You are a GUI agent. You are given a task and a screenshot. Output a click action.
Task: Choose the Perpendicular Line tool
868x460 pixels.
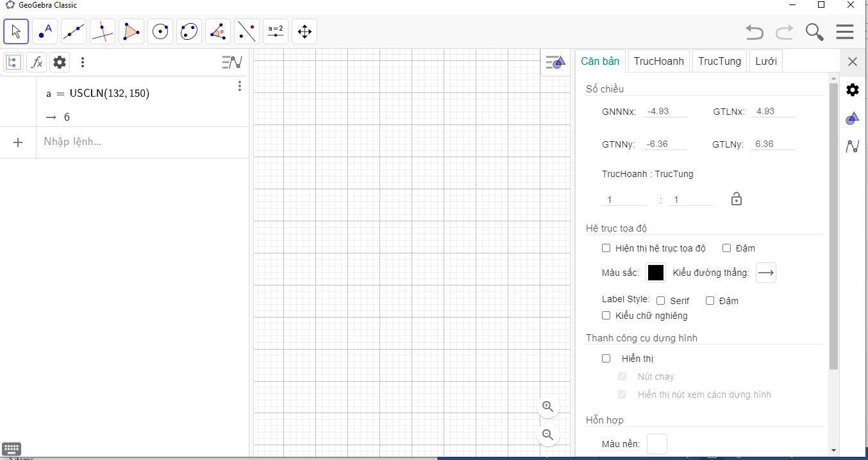coord(103,31)
